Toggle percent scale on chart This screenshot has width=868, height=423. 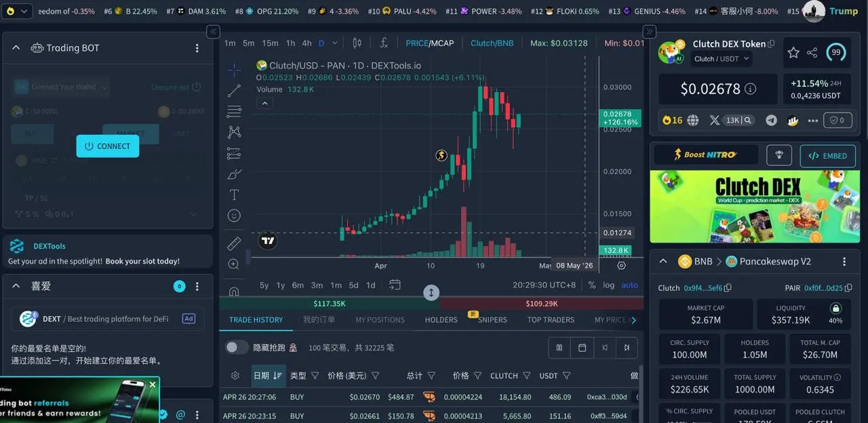pyautogui.click(x=592, y=285)
